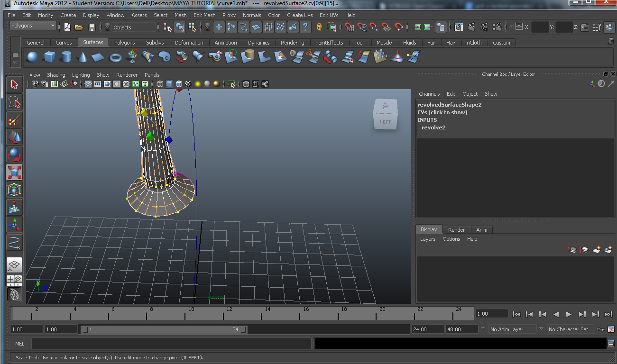Select the Lasso tool
The width and height of the screenshot is (617, 364).
tap(14, 102)
